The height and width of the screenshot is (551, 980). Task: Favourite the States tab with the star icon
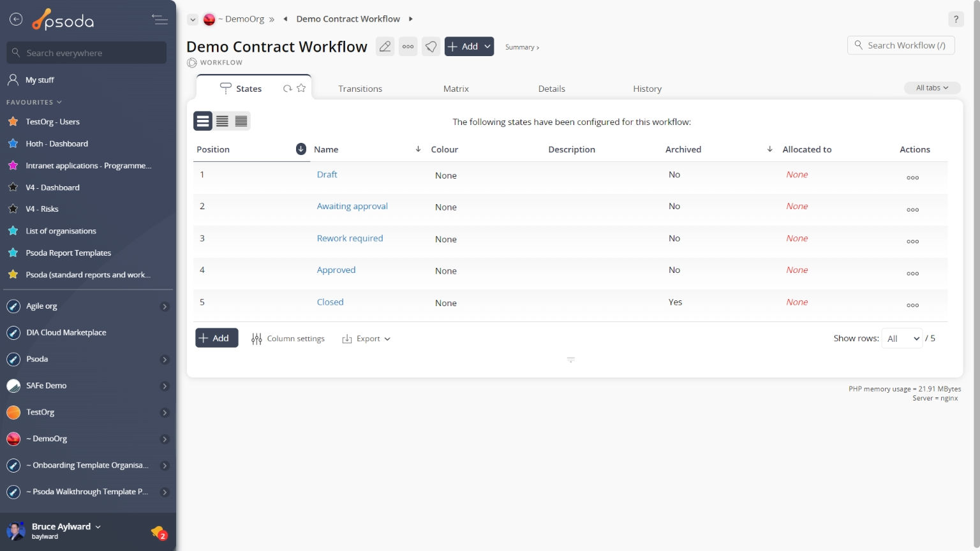coord(301,88)
